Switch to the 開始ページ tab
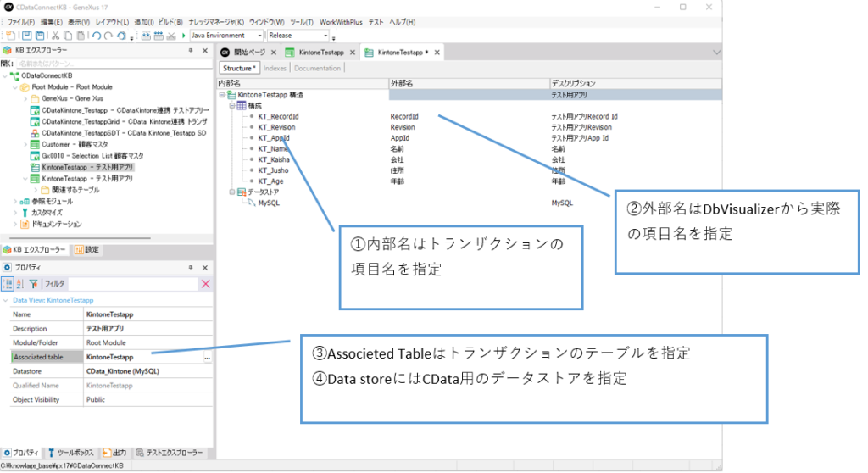Screen dimensions: 868x473 249,53
